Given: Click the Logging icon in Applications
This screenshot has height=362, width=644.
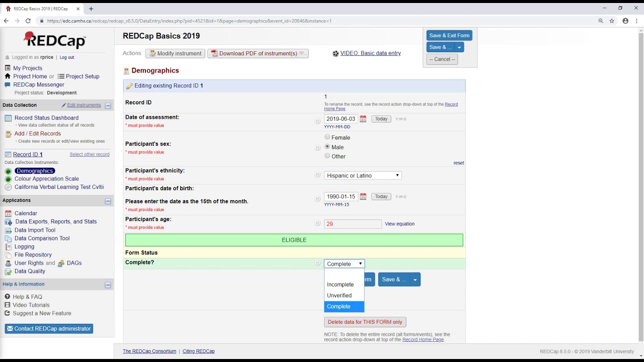Looking at the screenshot, I should 8,247.
